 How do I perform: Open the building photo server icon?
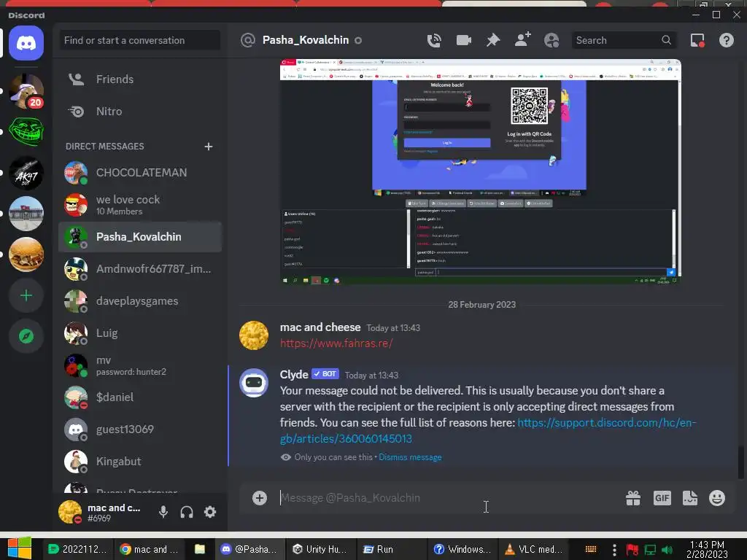pyautogui.click(x=26, y=214)
